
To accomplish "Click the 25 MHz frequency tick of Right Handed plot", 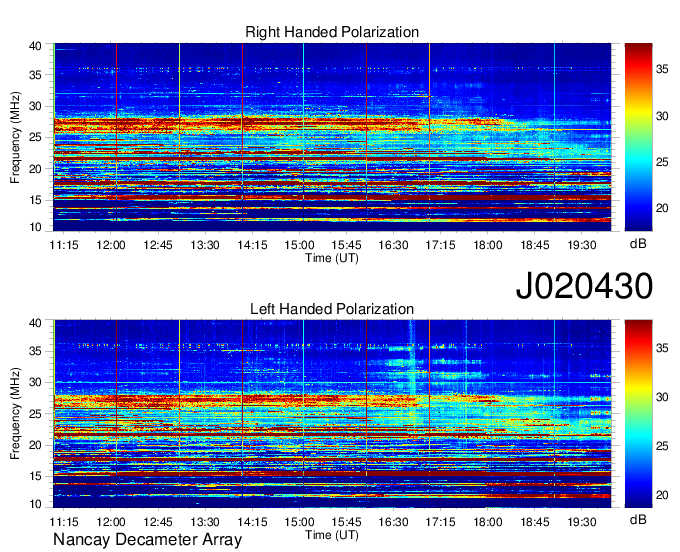I will coord(35,137).
